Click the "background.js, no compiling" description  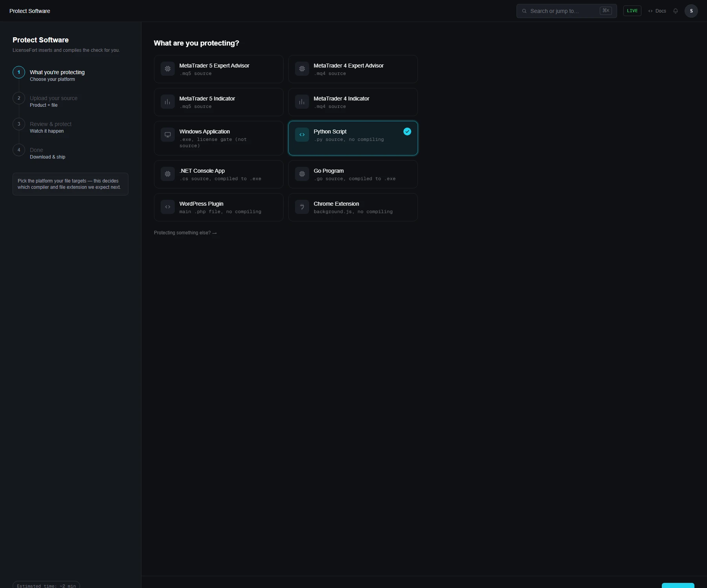point(353,212)
